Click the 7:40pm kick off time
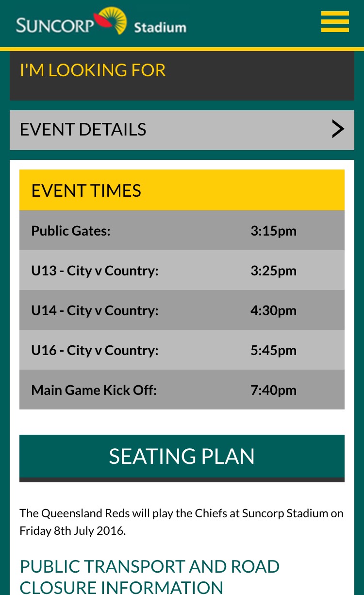Image resolution: width=364 pixels, height=595 pixels. click(273, 390)
